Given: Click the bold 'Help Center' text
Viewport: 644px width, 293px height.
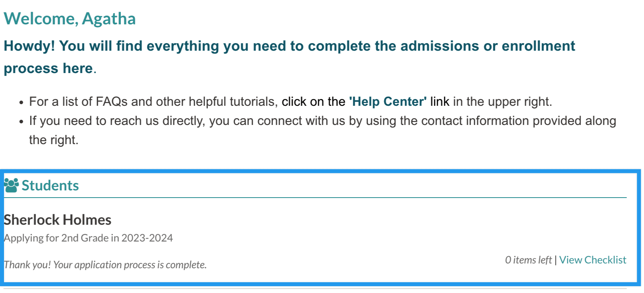Looking at the screenshot, I should [x=387, y=102].
